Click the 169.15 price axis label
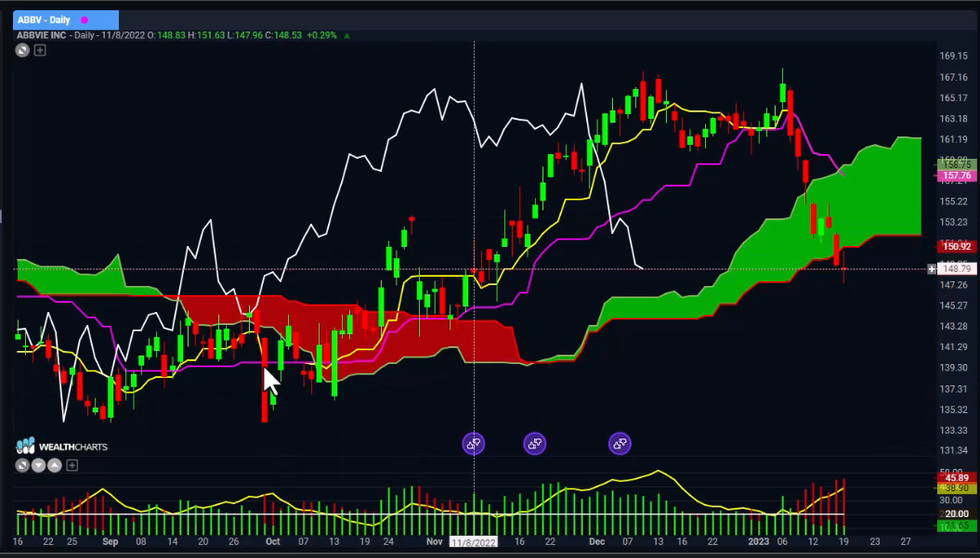The image size is (980, 558). coord(953,57)
